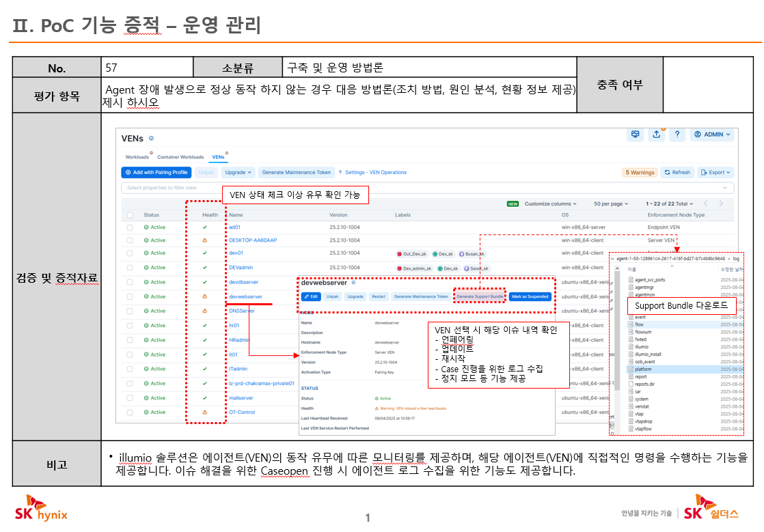Screen dimensions: 764x532
Task: Click Edit button in devwebserver panel
Action: [x=311, y=296]
